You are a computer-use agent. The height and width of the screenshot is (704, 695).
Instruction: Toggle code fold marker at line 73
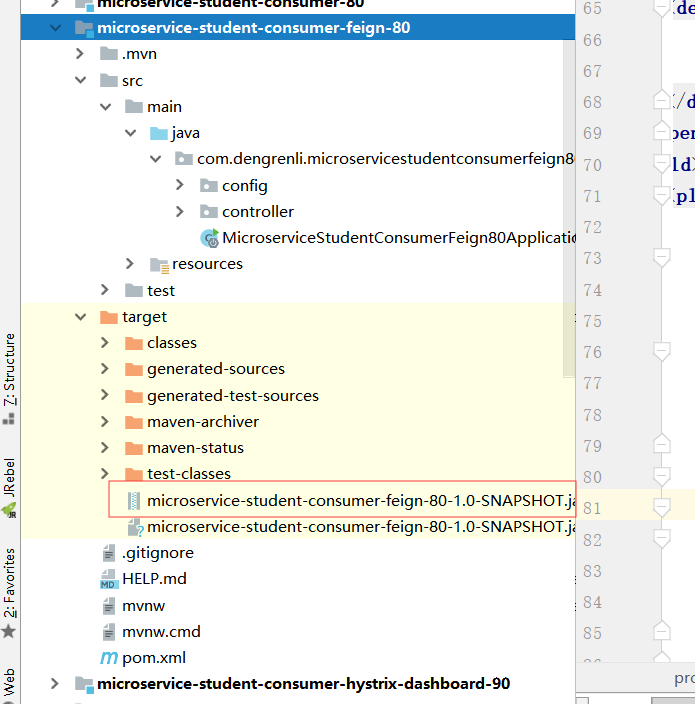(x=661, y=257)
